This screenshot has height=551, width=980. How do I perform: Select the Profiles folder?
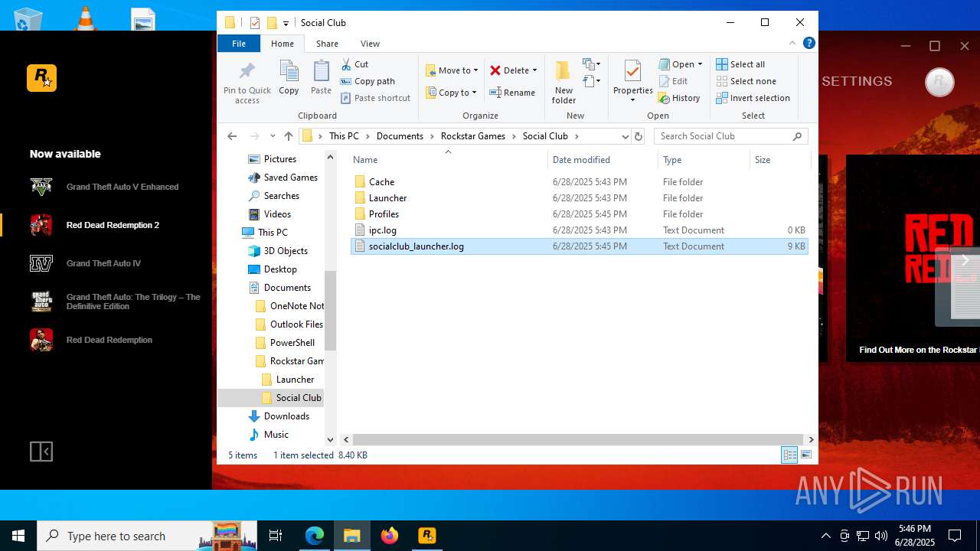[579, 214]
